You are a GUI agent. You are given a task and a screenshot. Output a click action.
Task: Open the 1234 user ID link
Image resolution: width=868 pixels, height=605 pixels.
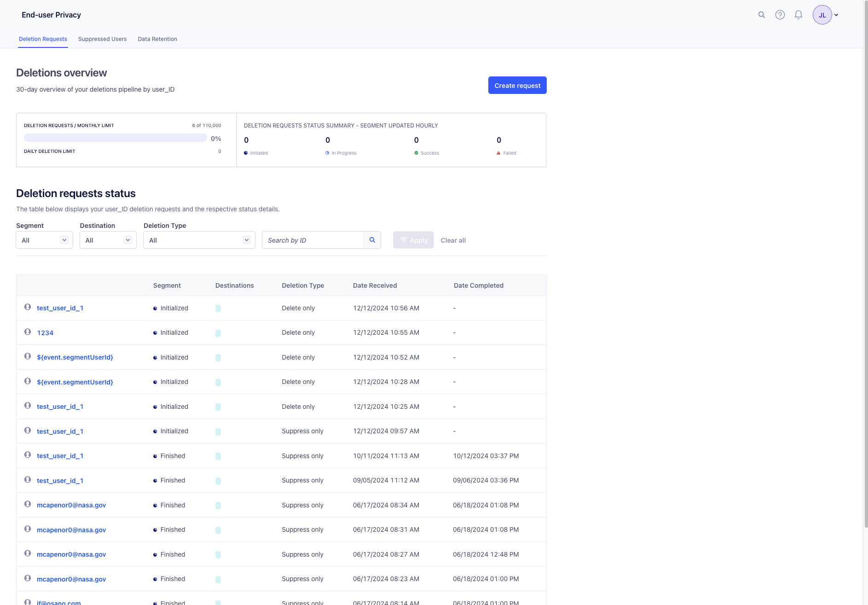45,333
